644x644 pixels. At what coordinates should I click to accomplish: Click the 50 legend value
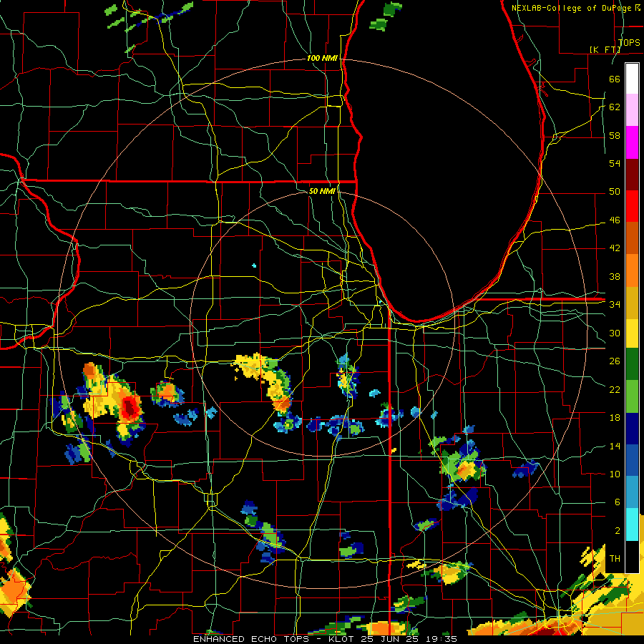pos(615,191)
